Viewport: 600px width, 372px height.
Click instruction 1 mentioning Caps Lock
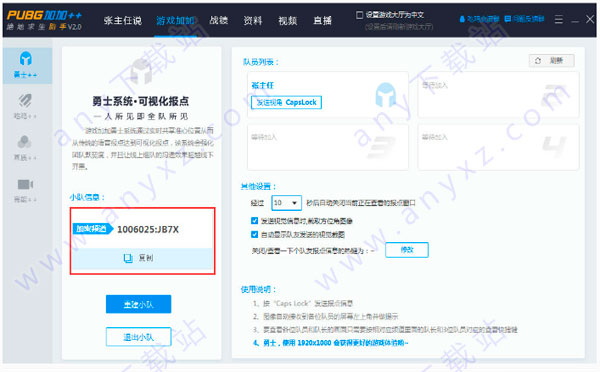303,303
